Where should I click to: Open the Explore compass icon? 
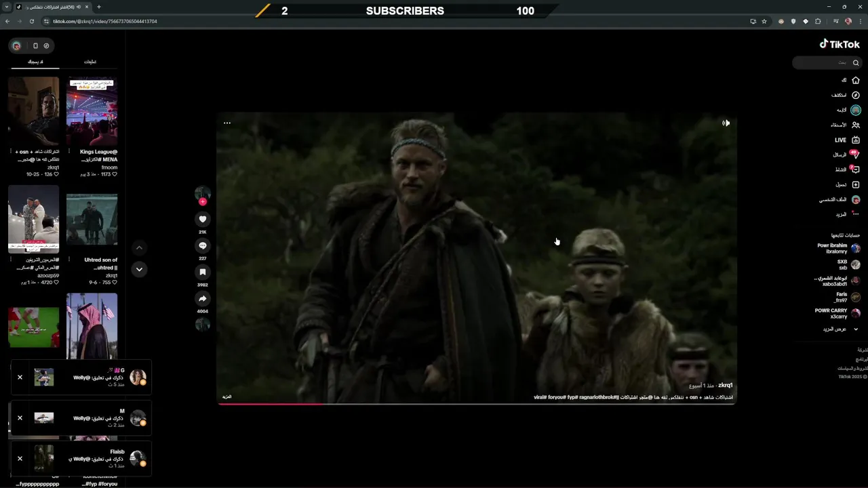pyautogui.click(x=856, y=95)
